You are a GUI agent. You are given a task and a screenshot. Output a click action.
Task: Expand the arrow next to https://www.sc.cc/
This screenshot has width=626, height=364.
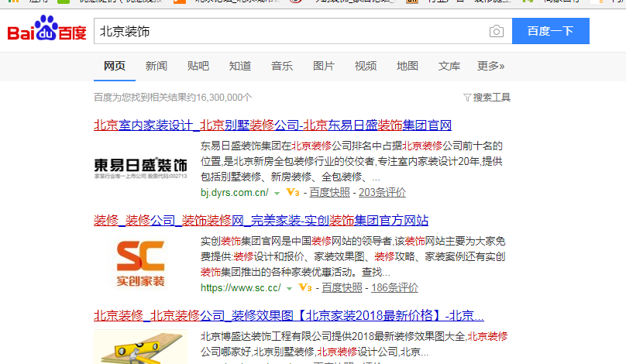click(x=289, y=288)
